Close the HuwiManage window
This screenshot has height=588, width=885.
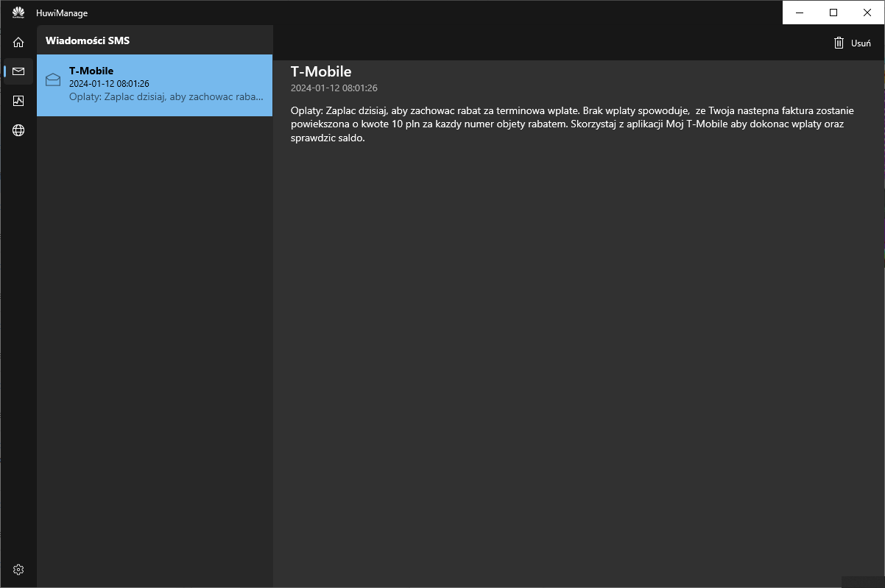(867, 13)
